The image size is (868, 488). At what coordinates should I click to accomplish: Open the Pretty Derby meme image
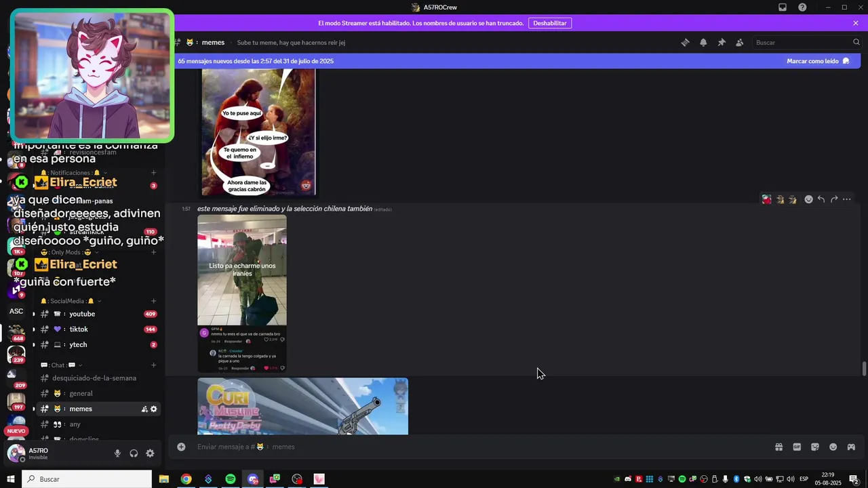click(x=302, y=406)
